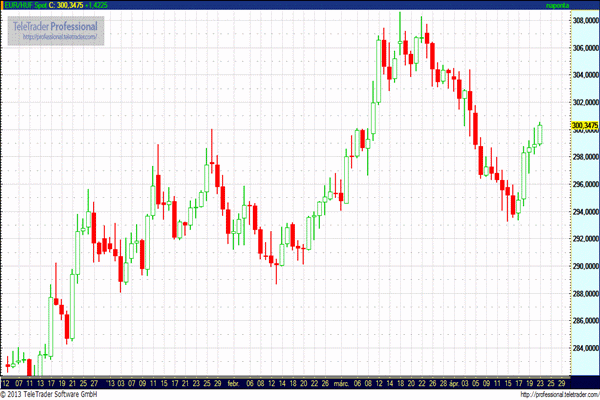Click the 290,0000 price axis label
Viewport: 600px width, 400px height.
583,267
